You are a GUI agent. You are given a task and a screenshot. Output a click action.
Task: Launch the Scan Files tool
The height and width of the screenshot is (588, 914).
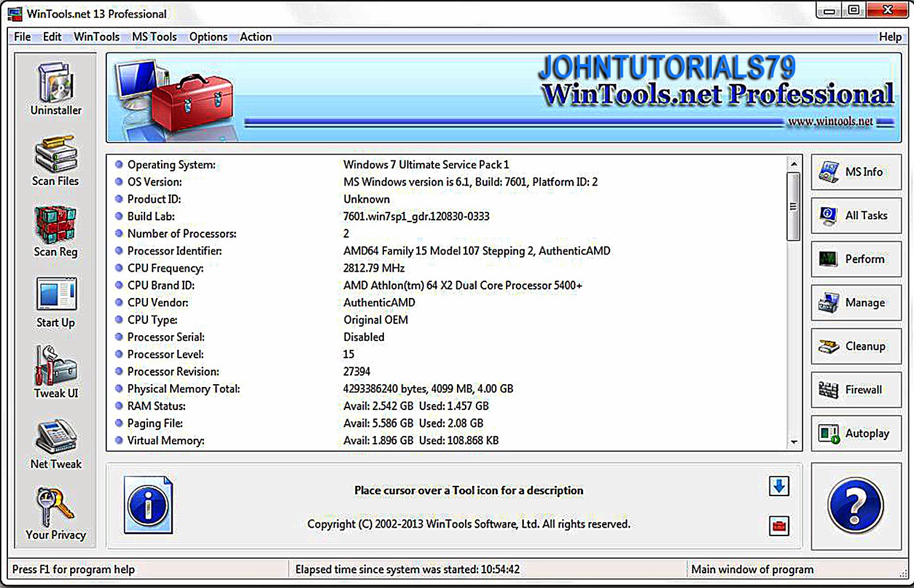56,160
